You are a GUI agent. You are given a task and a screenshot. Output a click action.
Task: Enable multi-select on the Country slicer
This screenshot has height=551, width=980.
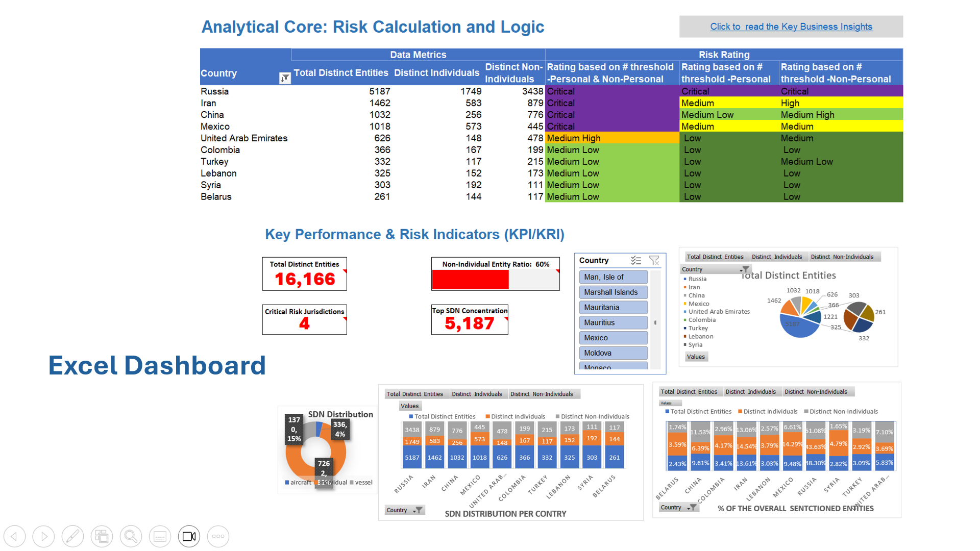(636, 261)
